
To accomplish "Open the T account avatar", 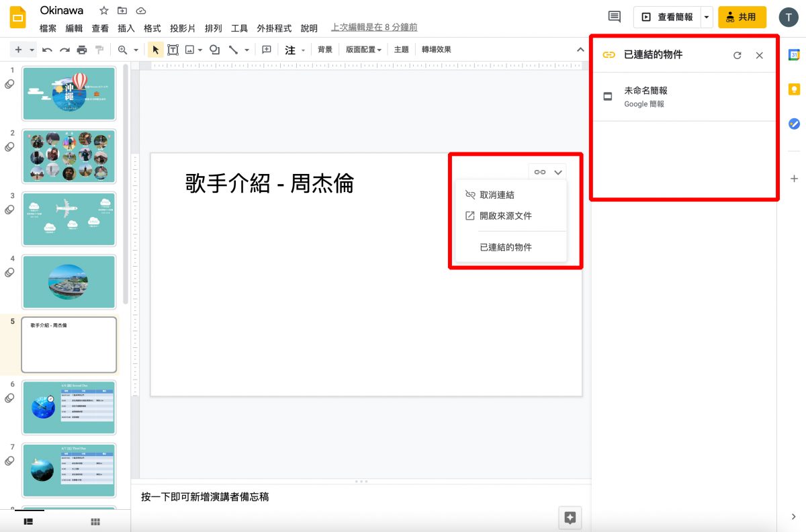I will 789,17.
